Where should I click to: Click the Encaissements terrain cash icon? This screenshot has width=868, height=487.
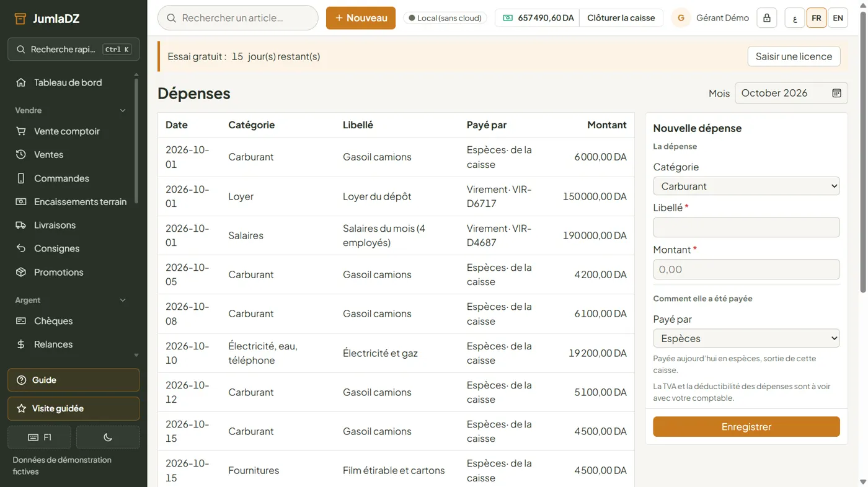click(x=21, y=202)
